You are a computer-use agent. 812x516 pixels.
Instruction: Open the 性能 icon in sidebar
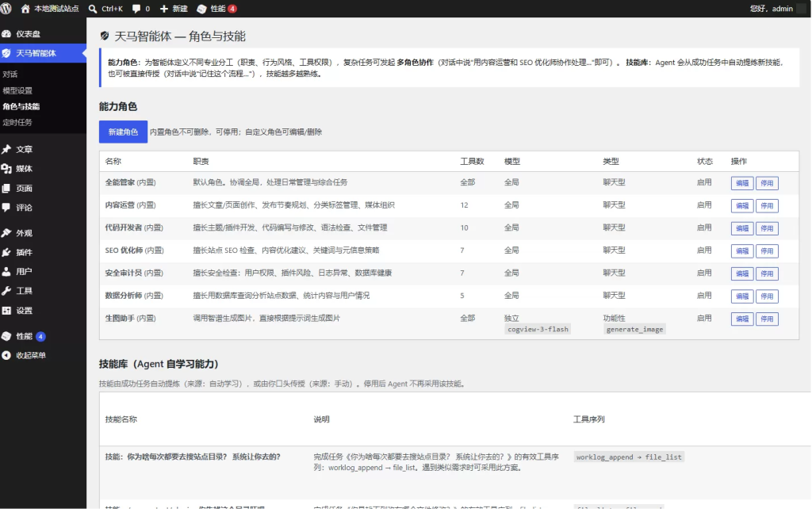[x=6, y=336]
